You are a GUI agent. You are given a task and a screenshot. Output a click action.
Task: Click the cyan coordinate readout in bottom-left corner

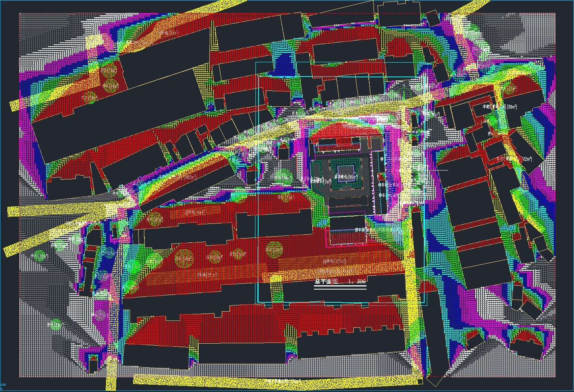[x=3, y=386]
